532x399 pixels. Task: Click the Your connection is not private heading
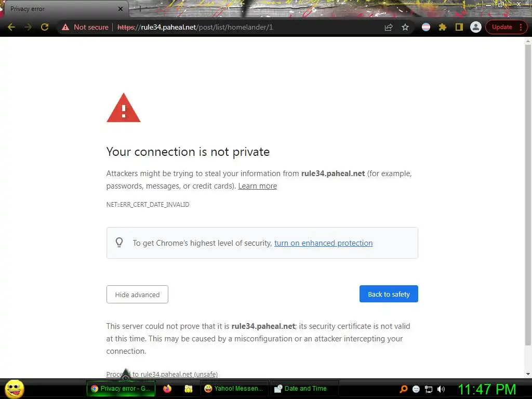pyautogui.click(x=188, y=152)
